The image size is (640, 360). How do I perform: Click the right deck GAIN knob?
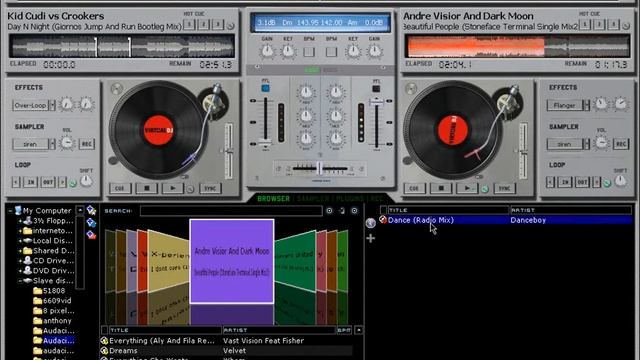[x=375, y=51]
